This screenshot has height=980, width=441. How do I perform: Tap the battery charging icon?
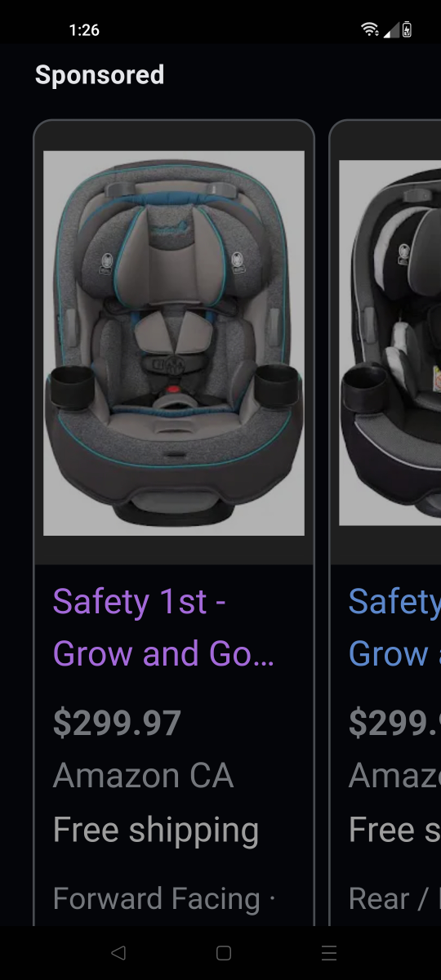(x=407, y=30)
